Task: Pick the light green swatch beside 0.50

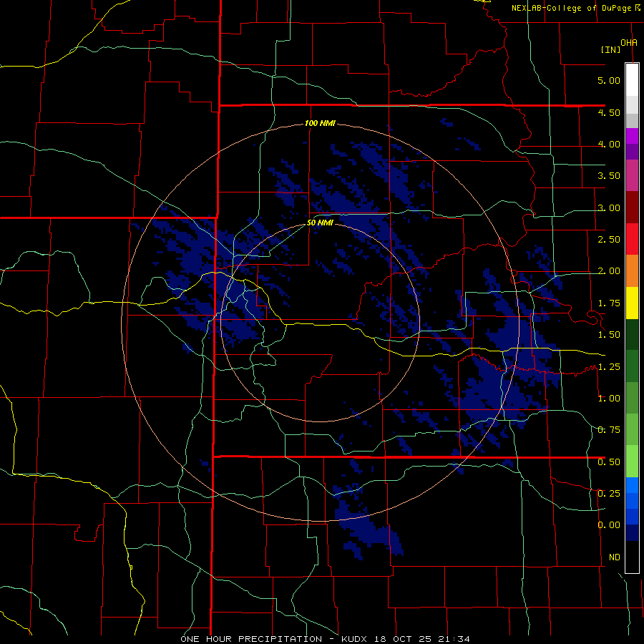Action: coord(632,462)
